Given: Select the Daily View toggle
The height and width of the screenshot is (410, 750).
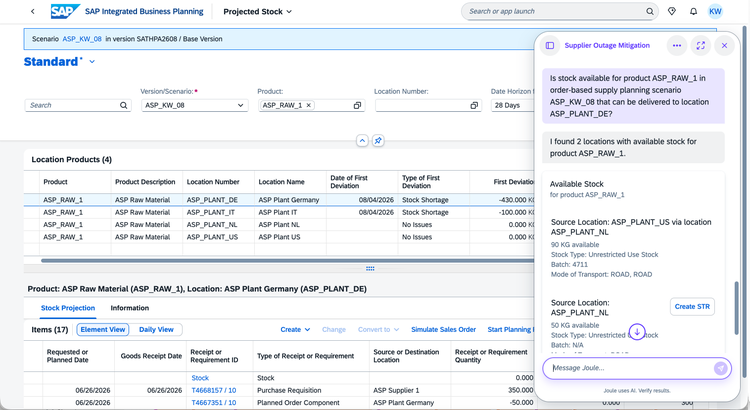Looking at the screenshot, I should coord(156,330).
